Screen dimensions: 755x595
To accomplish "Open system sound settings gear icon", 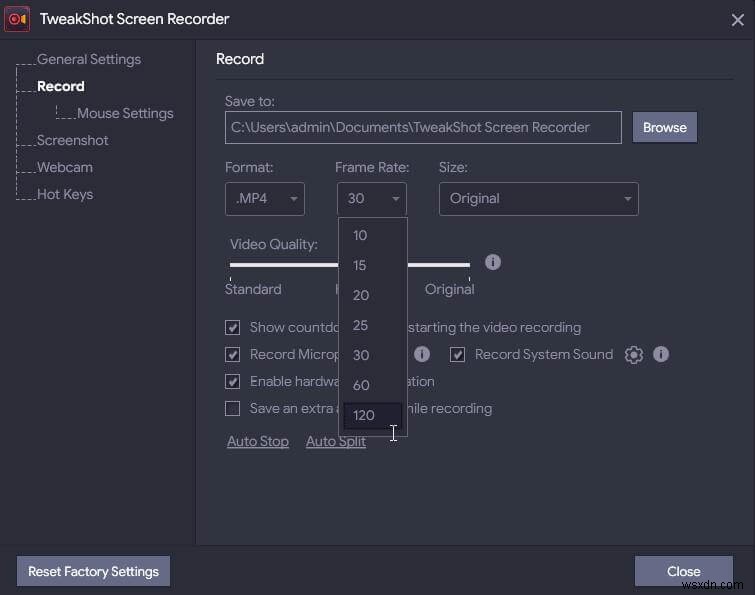I will click(x=633, y=355).
